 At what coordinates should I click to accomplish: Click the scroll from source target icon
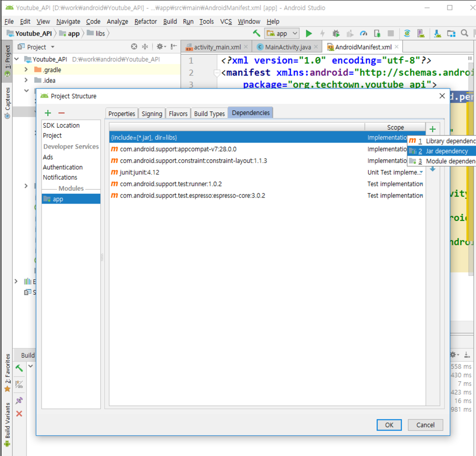tap(134, 46)
